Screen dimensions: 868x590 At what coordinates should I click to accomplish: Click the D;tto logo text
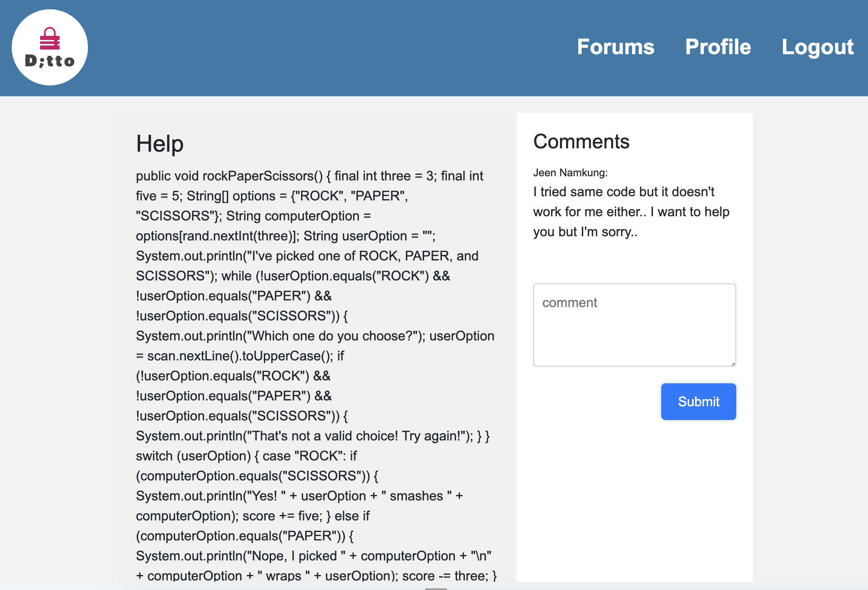(x=50, y=61)
